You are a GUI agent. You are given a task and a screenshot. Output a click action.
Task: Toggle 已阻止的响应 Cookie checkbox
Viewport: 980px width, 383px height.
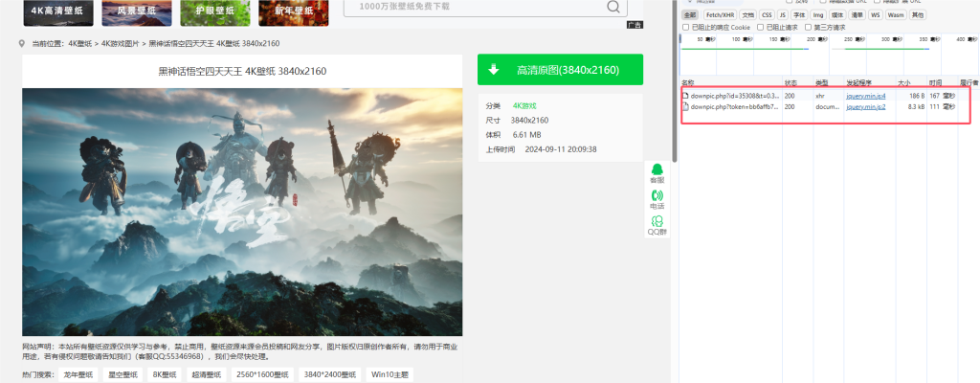(x=686, y=28)
